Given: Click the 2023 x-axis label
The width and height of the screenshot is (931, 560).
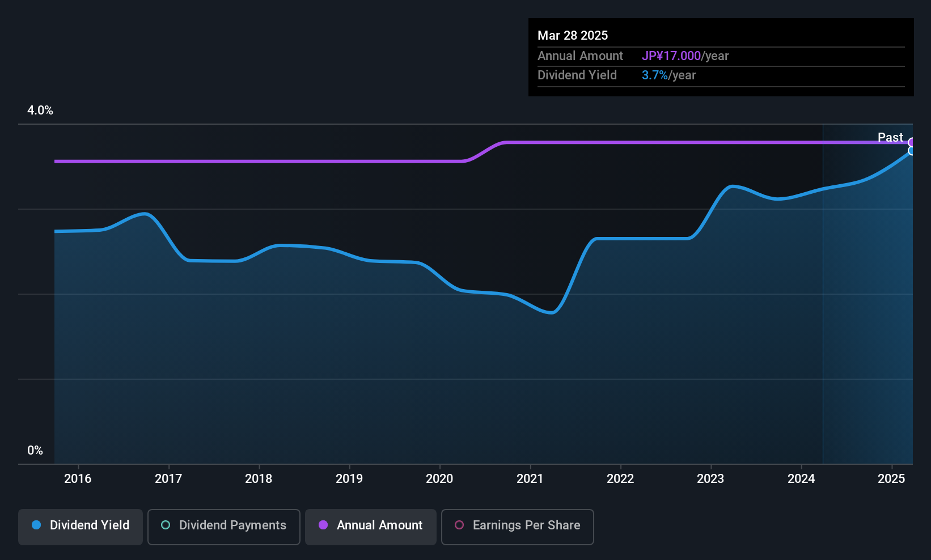Looking at the screenshot, I should [x=710, y=478].
